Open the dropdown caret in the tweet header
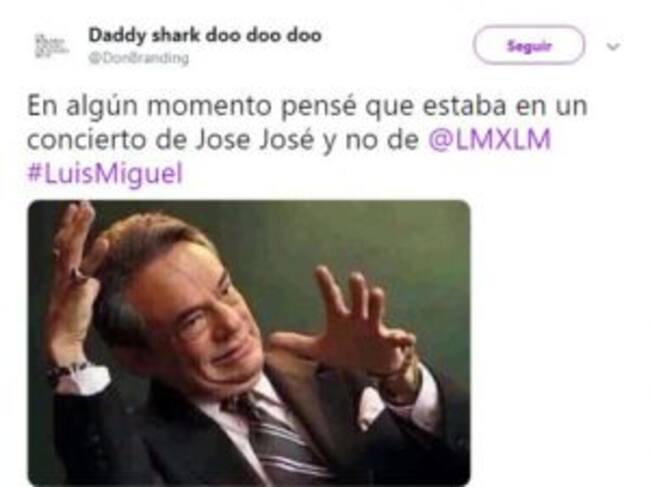The height and width of the screenshot is (487, 650). (614, 46)
